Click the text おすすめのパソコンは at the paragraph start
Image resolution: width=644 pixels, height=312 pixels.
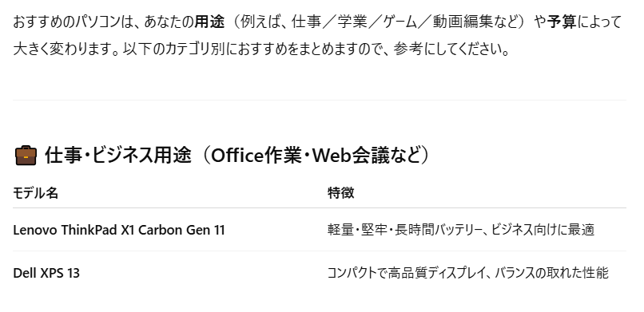click(x=71, y=22)
